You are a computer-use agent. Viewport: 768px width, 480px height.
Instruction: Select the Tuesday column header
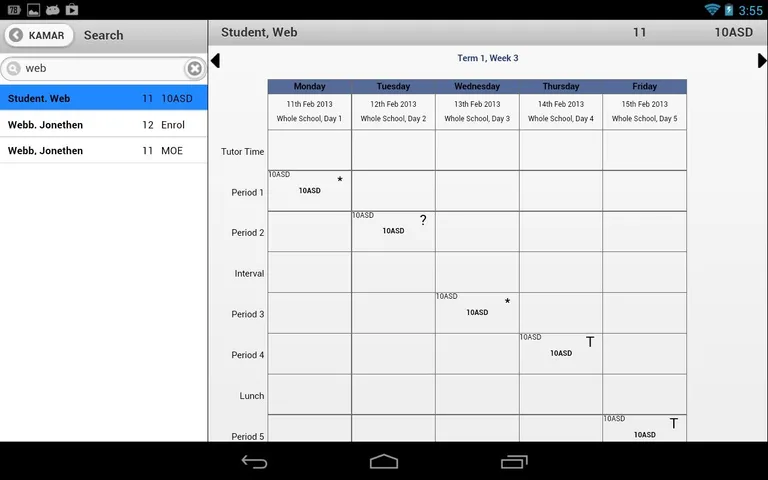coord(393,86)
